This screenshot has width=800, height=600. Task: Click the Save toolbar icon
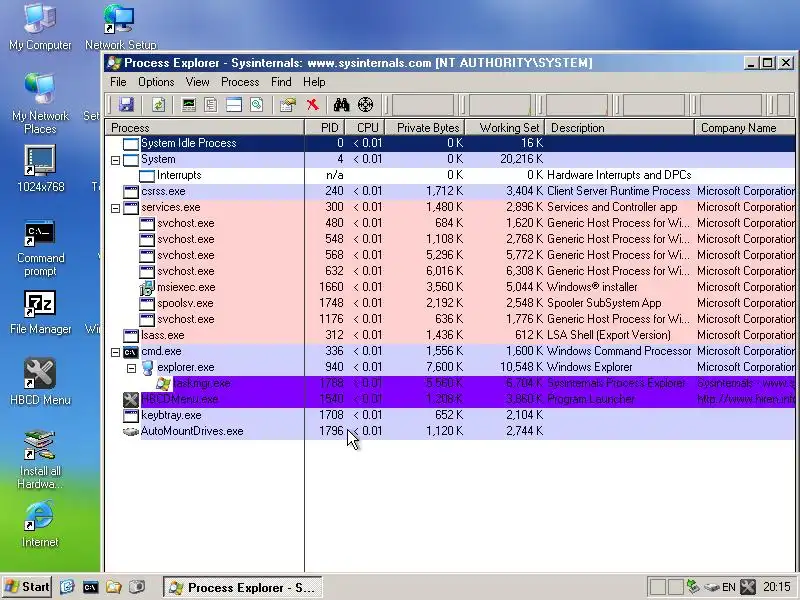click(126, 105)
